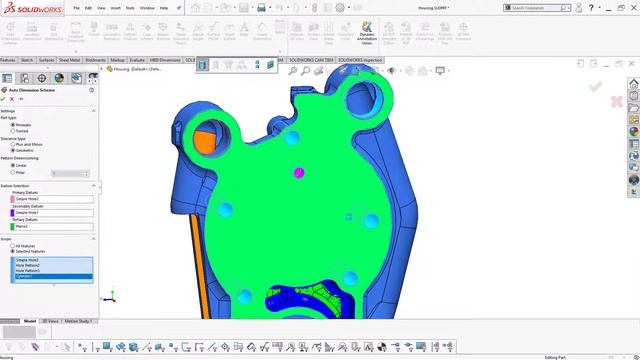This screenshot has width=640, height=360.
Task: Confirm with large green checkmark in viewport corner
Action: coord(596,86)
